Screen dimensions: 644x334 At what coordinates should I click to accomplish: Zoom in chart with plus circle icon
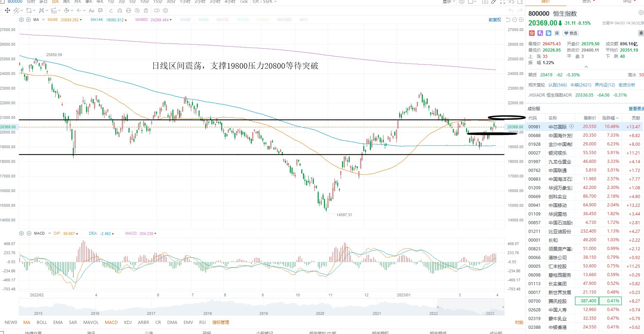pos(521,20)
